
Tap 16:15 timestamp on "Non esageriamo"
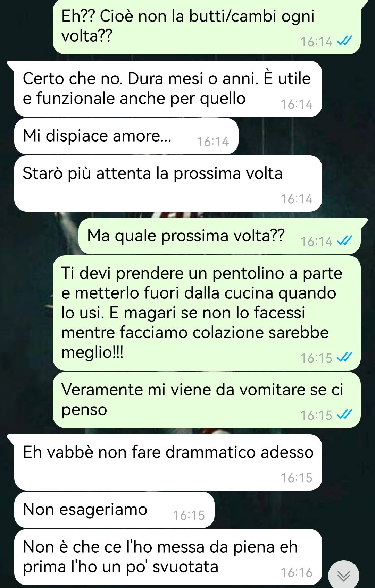click(189, 515)
